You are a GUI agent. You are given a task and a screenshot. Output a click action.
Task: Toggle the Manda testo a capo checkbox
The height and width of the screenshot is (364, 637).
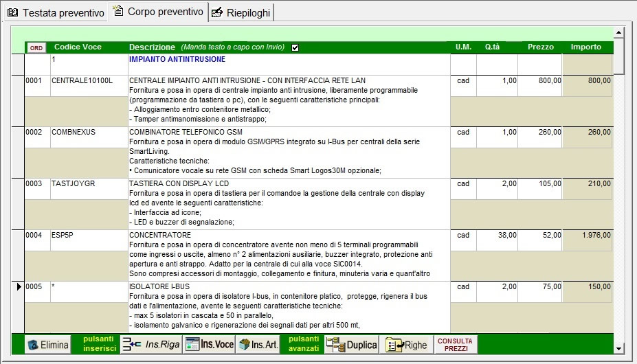click(295, 47)
